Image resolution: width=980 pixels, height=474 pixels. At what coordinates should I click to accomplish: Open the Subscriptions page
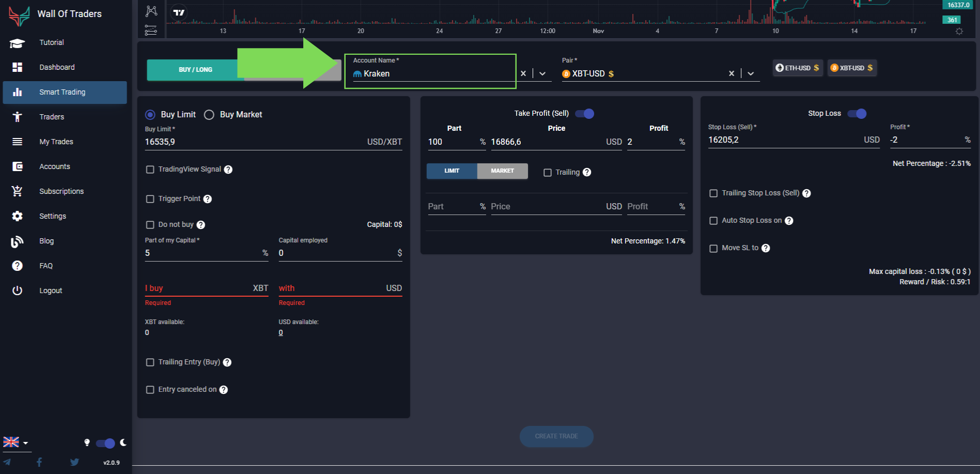(x=61, y=191)
